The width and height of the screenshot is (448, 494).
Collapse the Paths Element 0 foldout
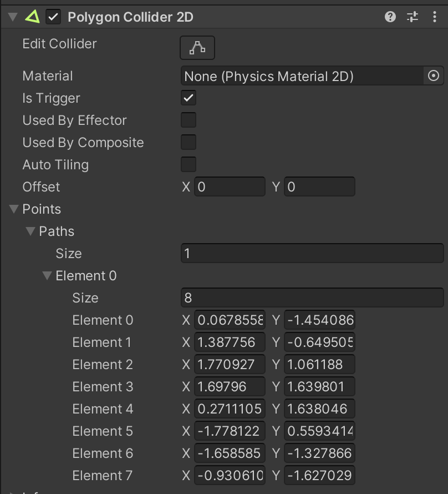[47, 276]
